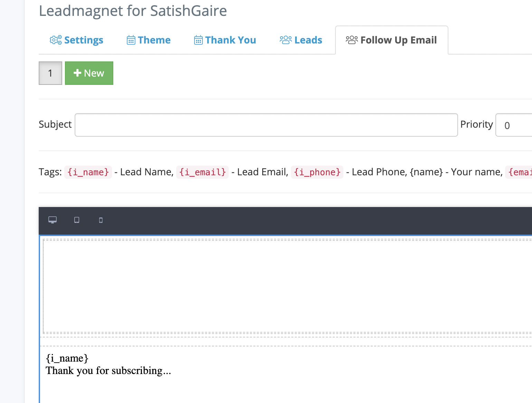Click the {i_phone} Lead Phone tag
Screen dimensions: 532x403
[x=317, y=172]
